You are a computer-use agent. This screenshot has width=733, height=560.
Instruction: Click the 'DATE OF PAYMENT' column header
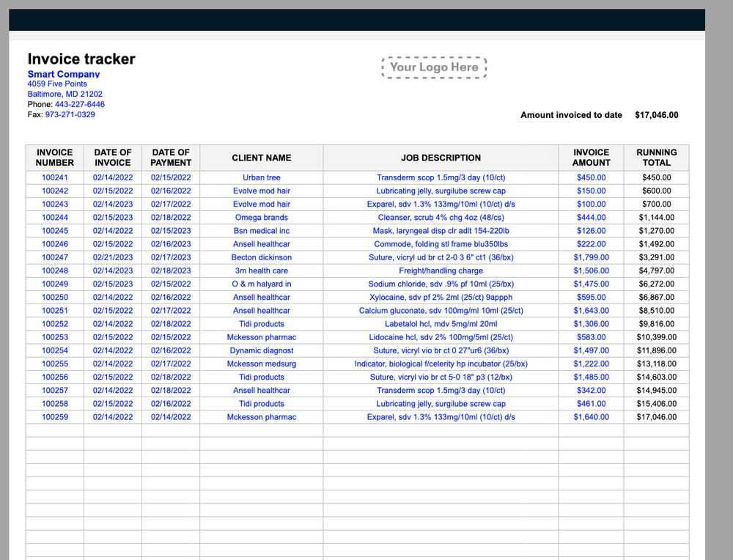tap(171, 158)
